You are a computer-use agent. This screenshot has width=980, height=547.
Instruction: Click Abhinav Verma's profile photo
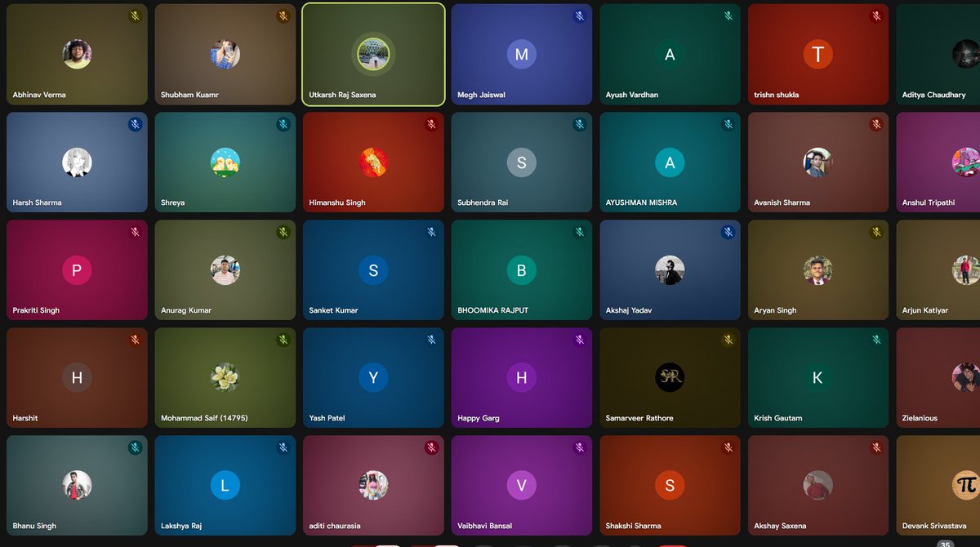pos(77,55)
